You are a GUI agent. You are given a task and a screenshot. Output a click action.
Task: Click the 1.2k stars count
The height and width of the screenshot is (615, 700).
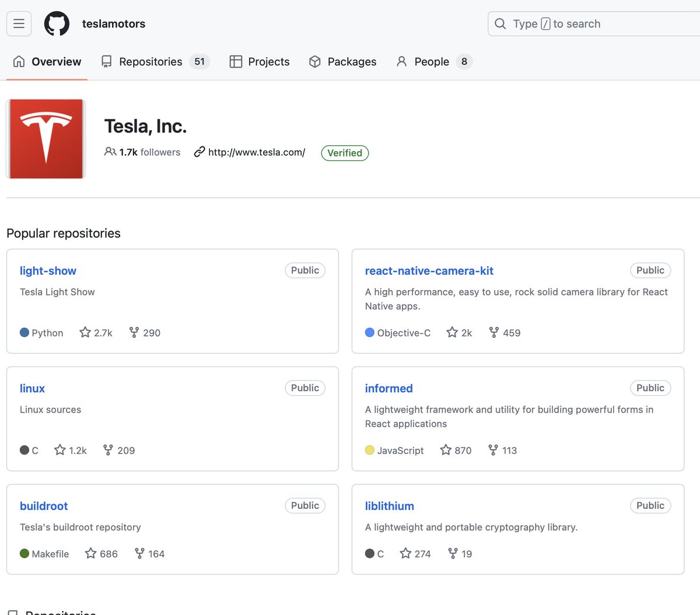click(x=78, y=450)
